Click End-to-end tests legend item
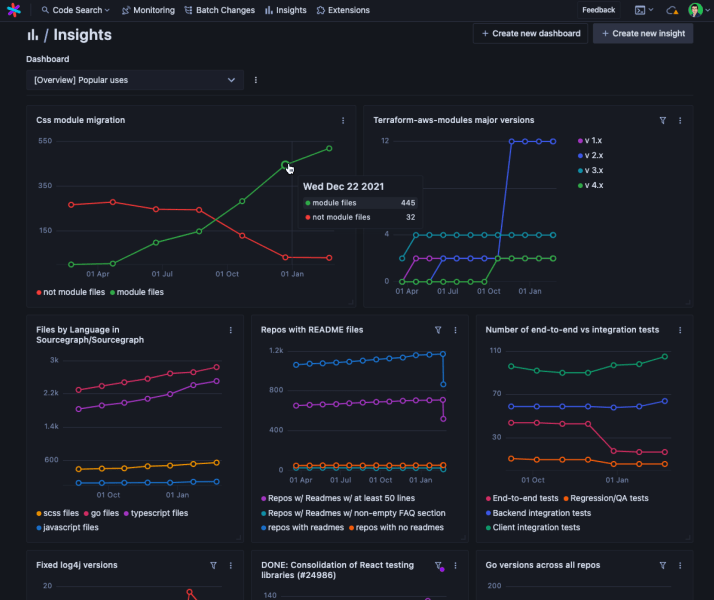The image size is (714, 600). click(522, 498)
